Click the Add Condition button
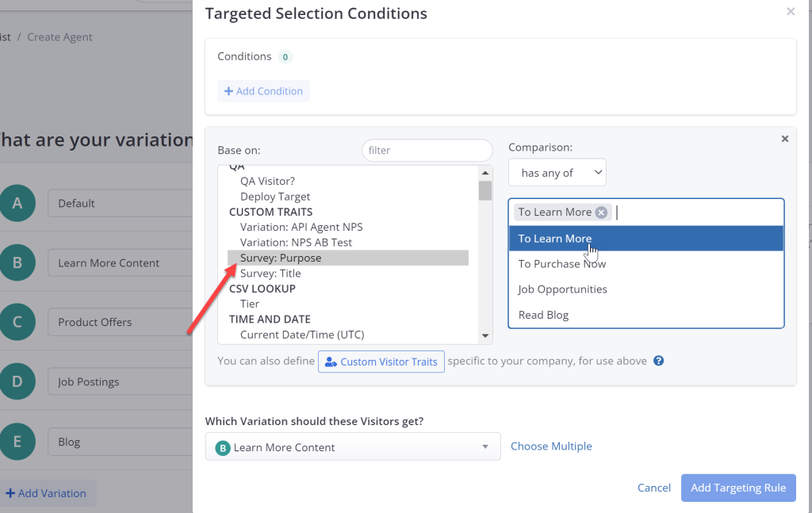This screenshot has height=513, width=812. tap(263, 91)
